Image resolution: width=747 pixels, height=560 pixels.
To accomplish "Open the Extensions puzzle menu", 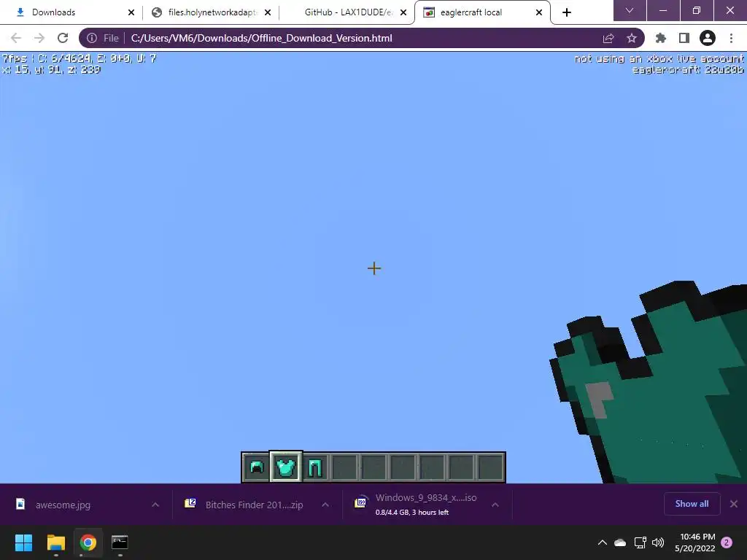I will [x=661, y=38].
